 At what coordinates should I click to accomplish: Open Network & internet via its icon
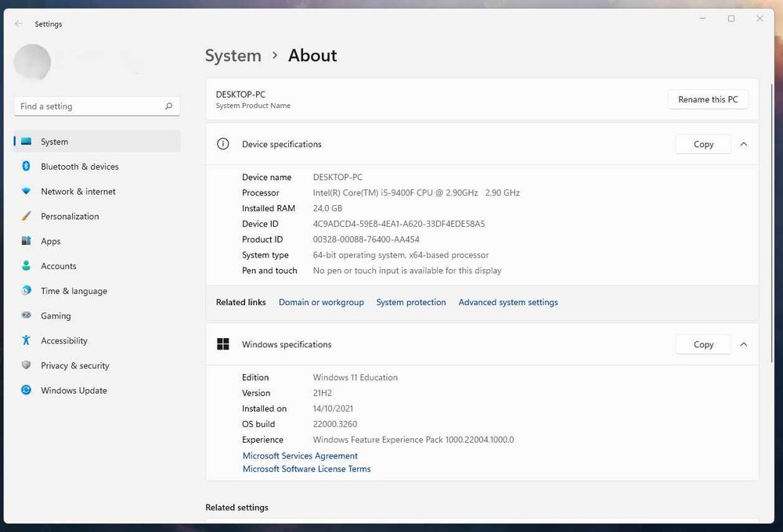pyautogui.click(x=26, y=192)
